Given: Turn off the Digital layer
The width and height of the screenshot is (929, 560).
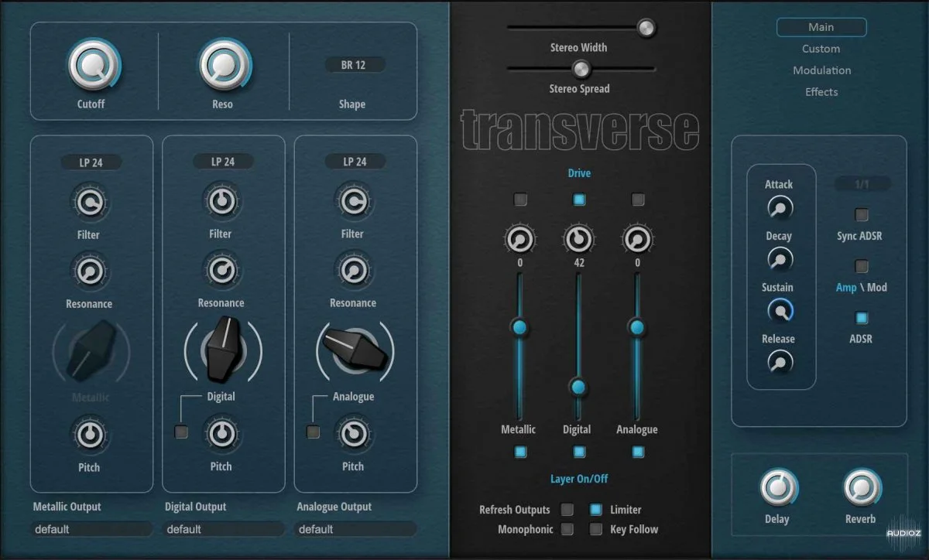Looking at the screenshot, I should [x=579, y=451].
